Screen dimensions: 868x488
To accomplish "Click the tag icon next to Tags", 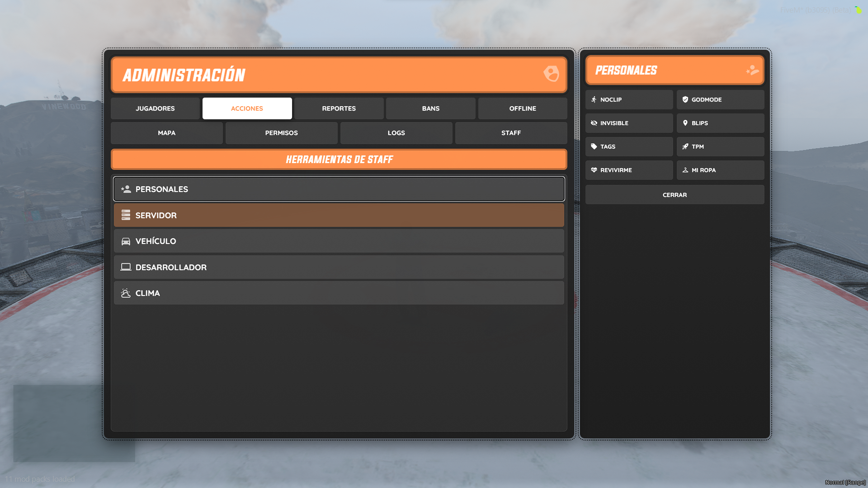I will point(594,146).
